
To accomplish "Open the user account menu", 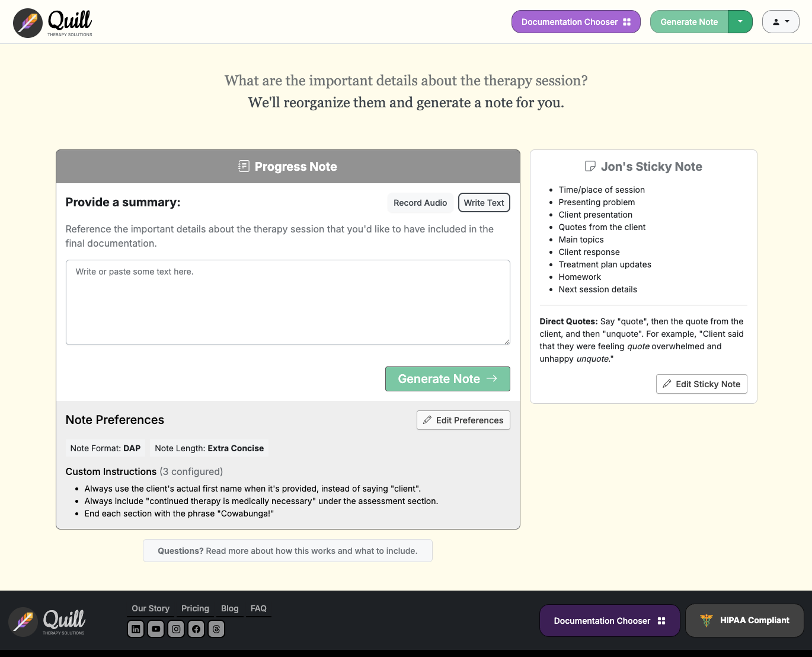I will click(780, 21).
